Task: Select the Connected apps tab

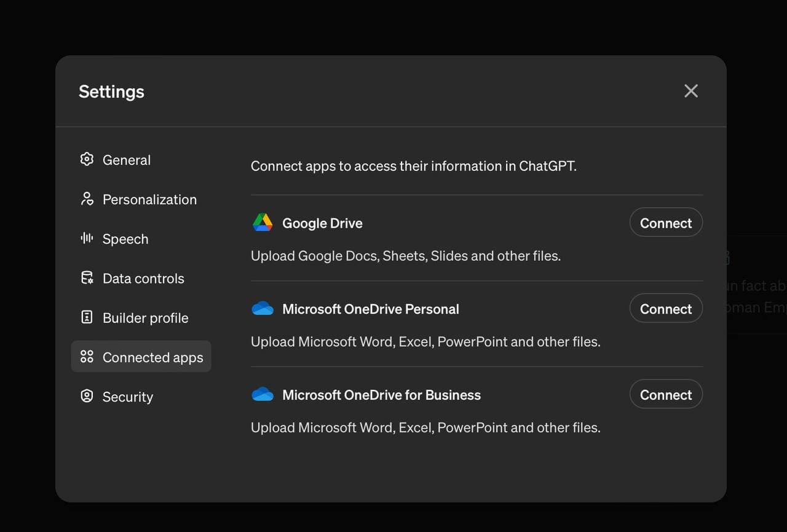Action: click(x=141, y=357)
